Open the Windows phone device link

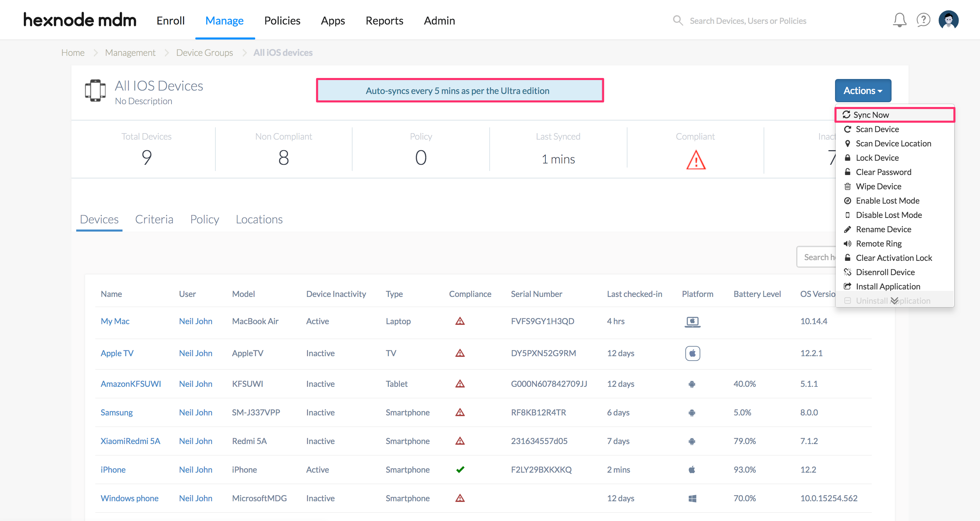129,498
